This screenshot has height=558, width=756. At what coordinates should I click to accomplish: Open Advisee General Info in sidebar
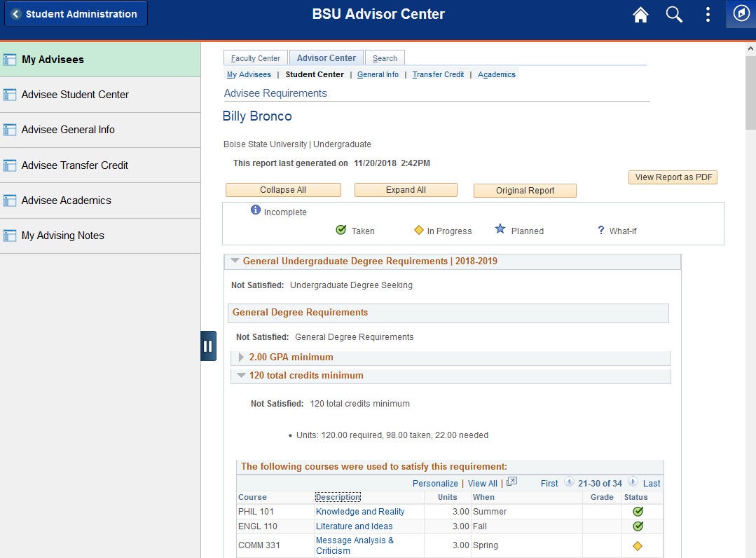tap(100, 130)
